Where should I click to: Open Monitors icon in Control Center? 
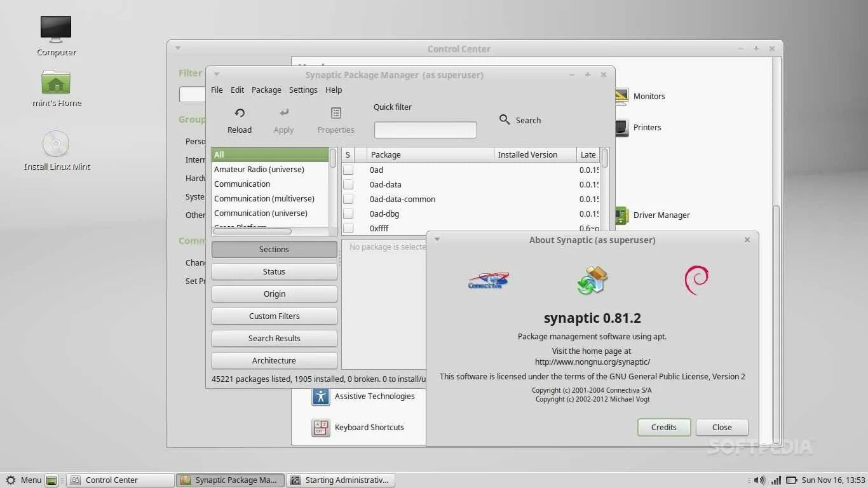[621, 97]
